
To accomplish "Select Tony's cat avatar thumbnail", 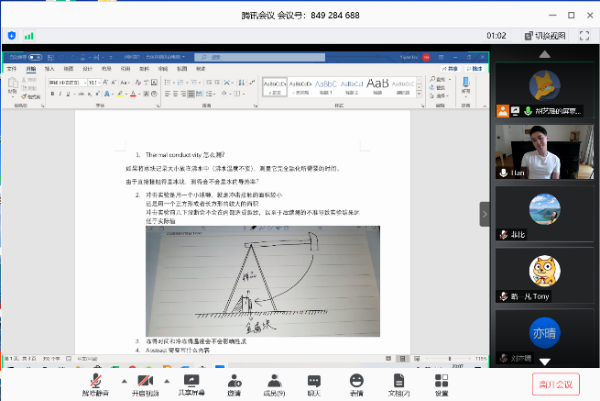I will tap(540, 271).
